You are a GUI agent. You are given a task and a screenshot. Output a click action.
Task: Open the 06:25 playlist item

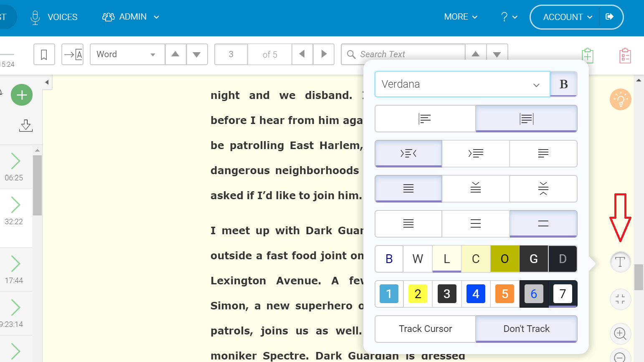(16, 167)
